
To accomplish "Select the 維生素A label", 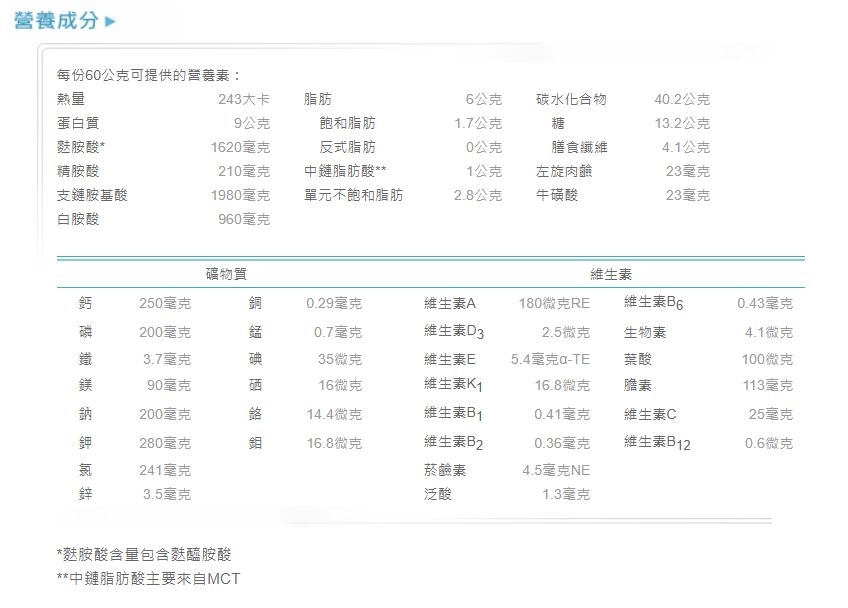I will 450,303.
